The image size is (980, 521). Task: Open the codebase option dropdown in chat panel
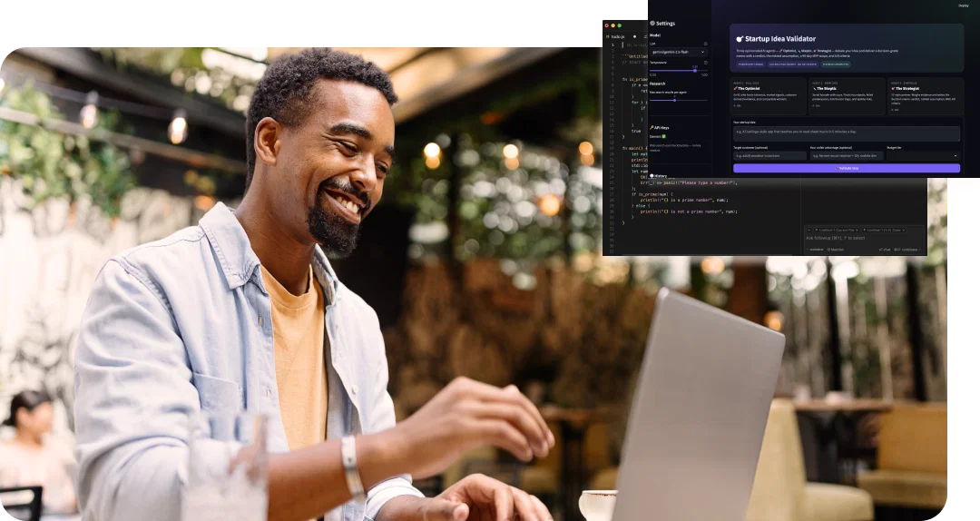click(906, 250)
